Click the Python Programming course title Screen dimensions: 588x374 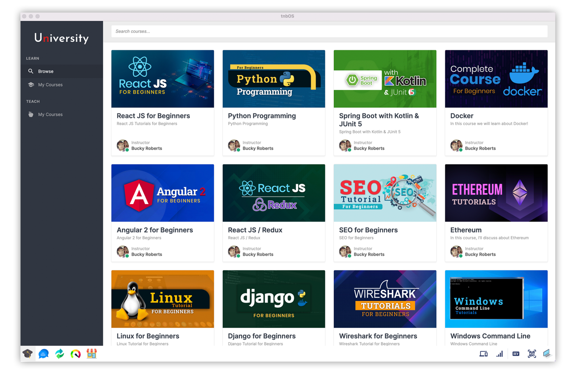pos(262,116)
